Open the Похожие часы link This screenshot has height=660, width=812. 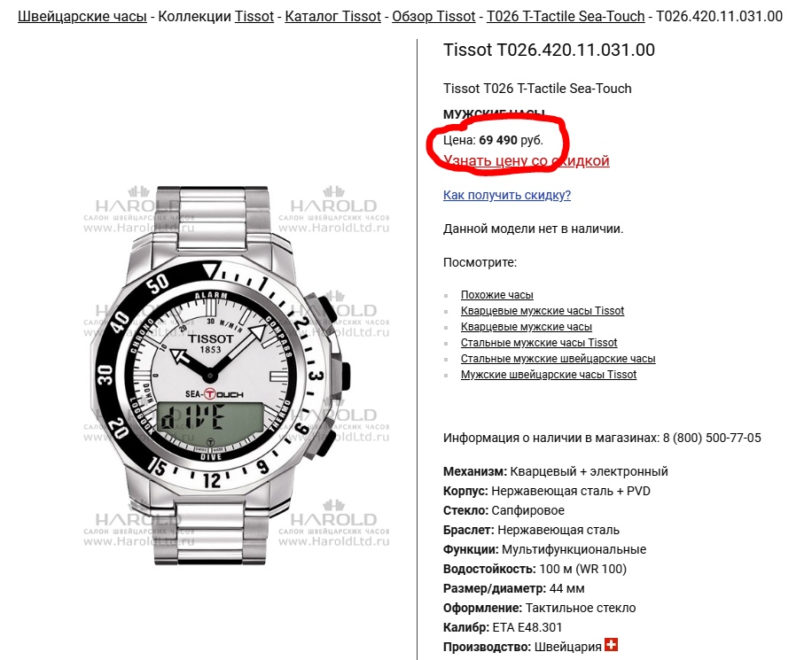(x=496, y=294)
